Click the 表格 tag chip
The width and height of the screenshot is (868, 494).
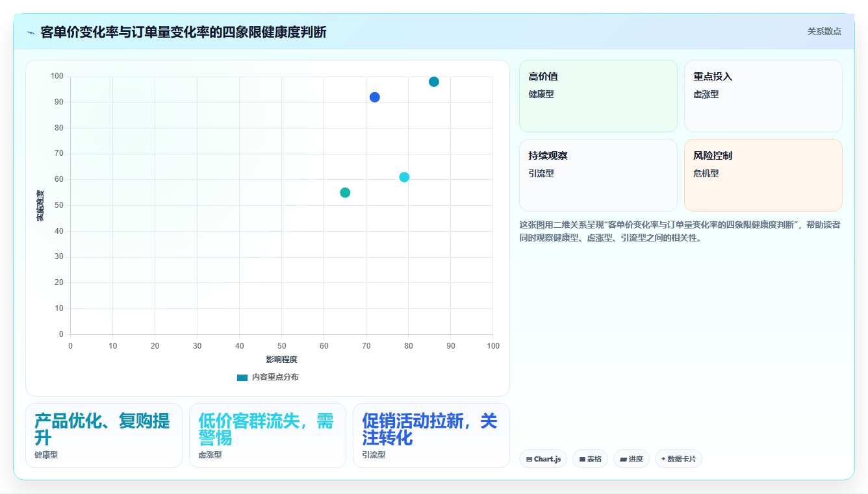590,459
